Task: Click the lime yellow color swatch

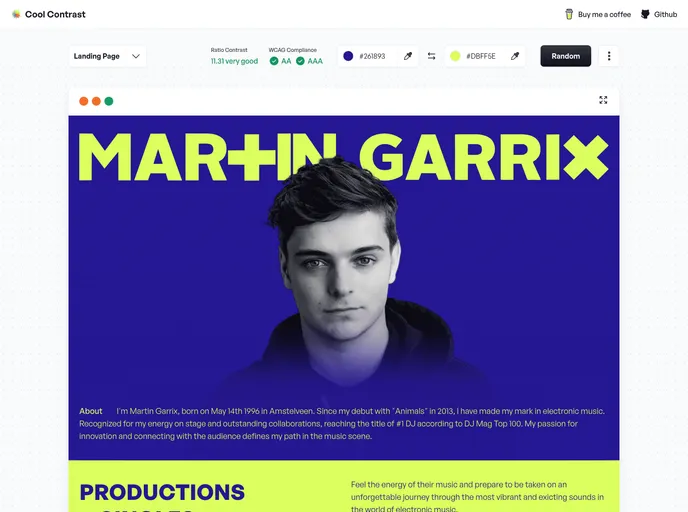Action: (455, 56)
